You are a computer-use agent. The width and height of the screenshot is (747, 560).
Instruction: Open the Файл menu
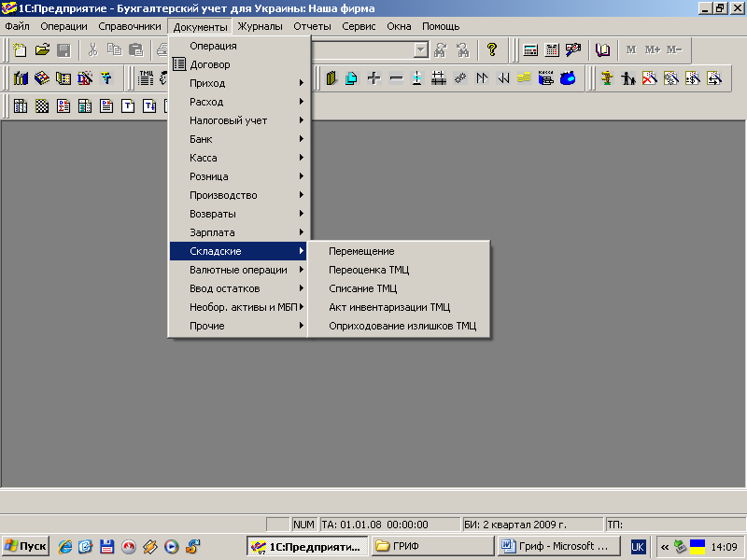17,26
